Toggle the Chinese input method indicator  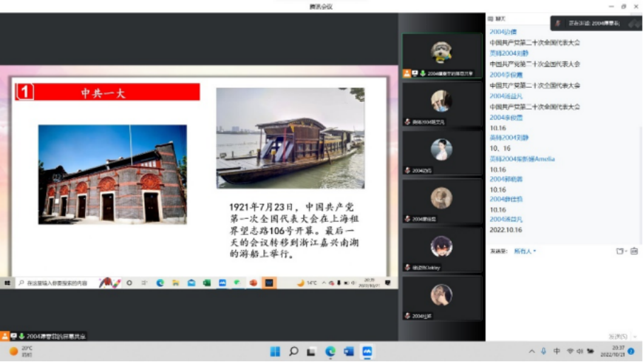pyautogui.click(x=557, y=351)
